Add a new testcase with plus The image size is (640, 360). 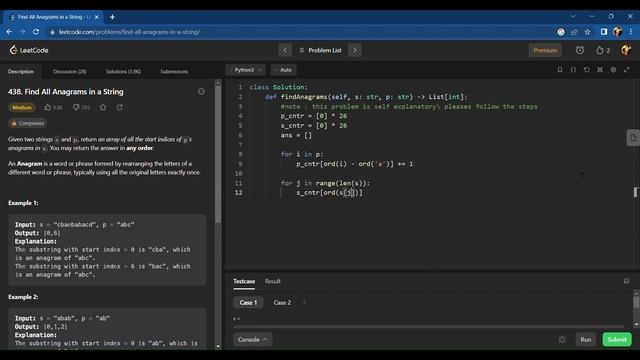click(304, 302)
